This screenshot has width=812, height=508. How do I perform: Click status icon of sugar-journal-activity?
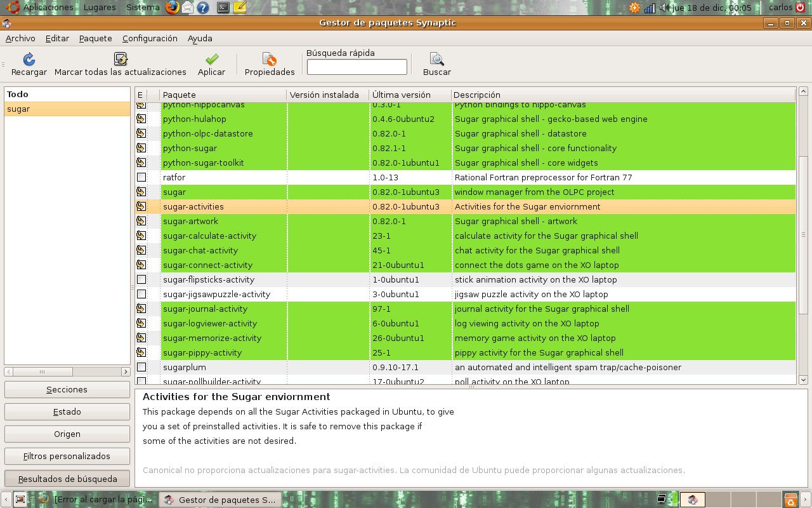click(x=141, y=309)
